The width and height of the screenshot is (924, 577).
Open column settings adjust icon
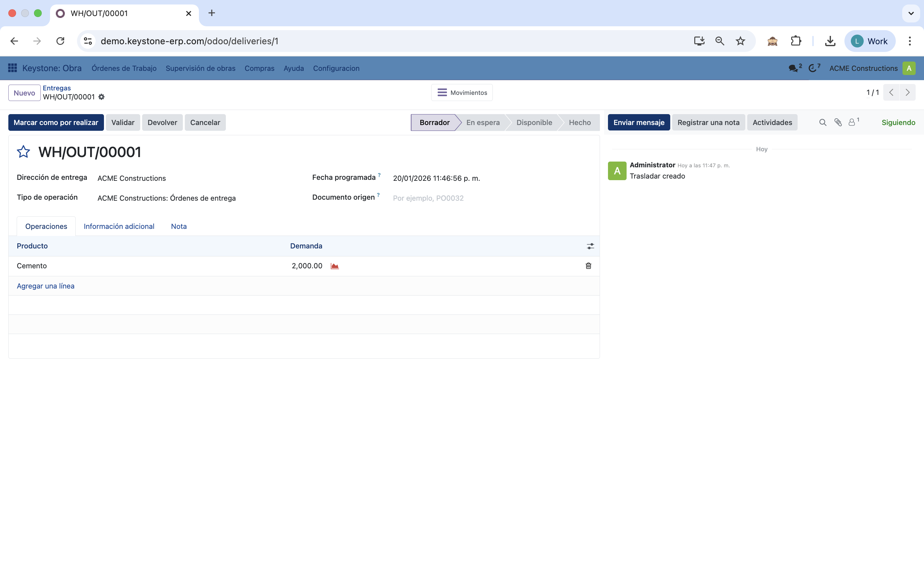[590, 246]
